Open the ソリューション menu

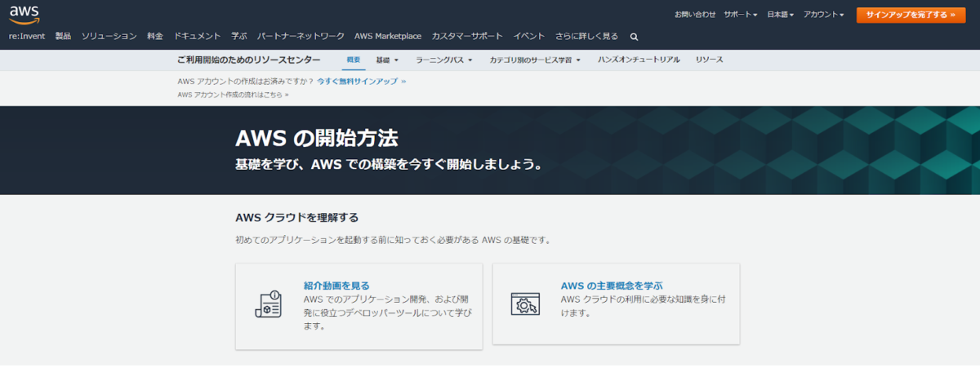[109, 37]
